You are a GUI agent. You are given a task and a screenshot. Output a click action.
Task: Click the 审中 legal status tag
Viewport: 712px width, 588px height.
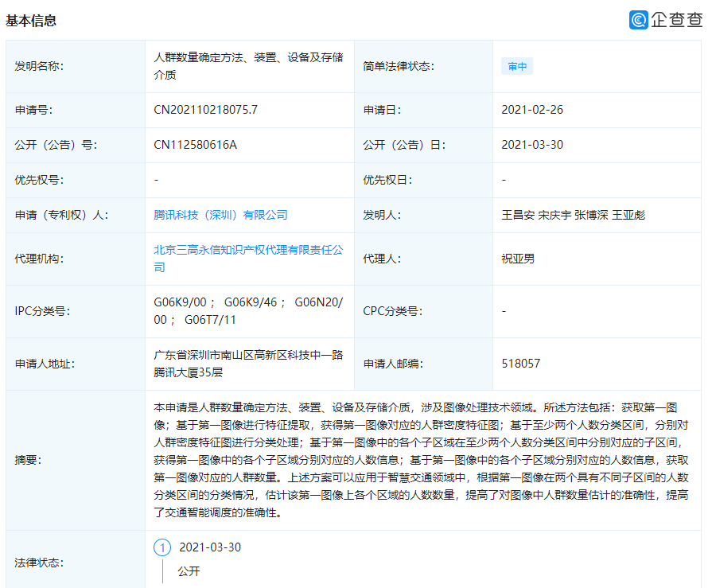pos(517,66)
